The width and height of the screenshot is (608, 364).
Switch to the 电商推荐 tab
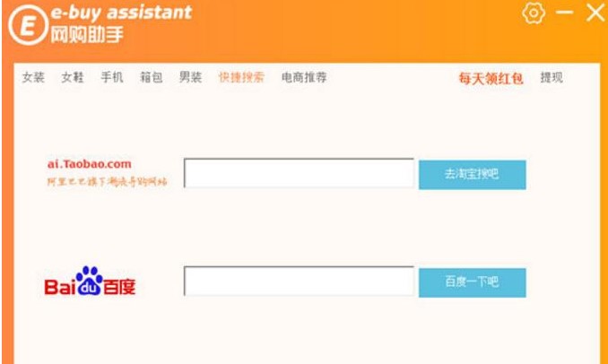(304, 78)
